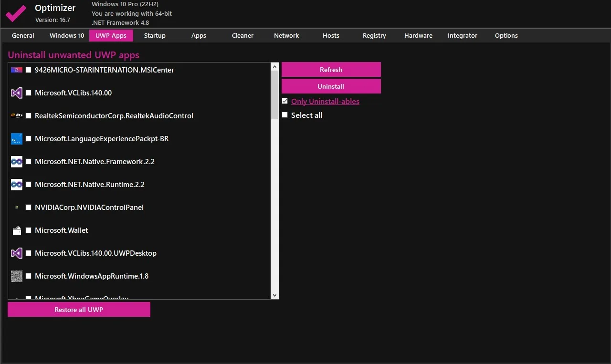Go to the Hosts tab

pyautogui.click(x=331, y=36)
